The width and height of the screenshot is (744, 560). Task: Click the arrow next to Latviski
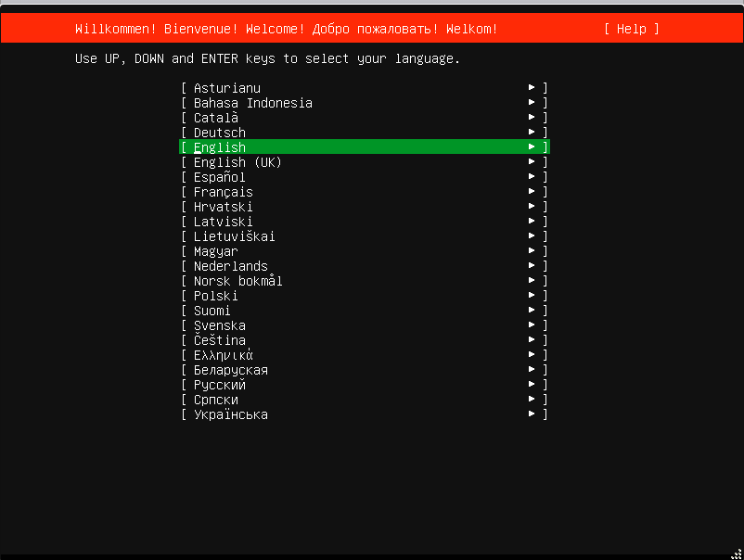532,222
